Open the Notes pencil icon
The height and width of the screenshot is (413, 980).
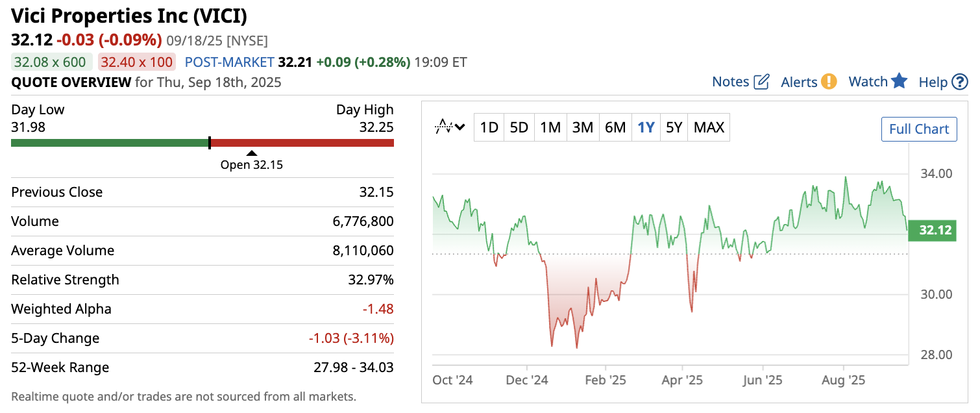coord(762,82)
